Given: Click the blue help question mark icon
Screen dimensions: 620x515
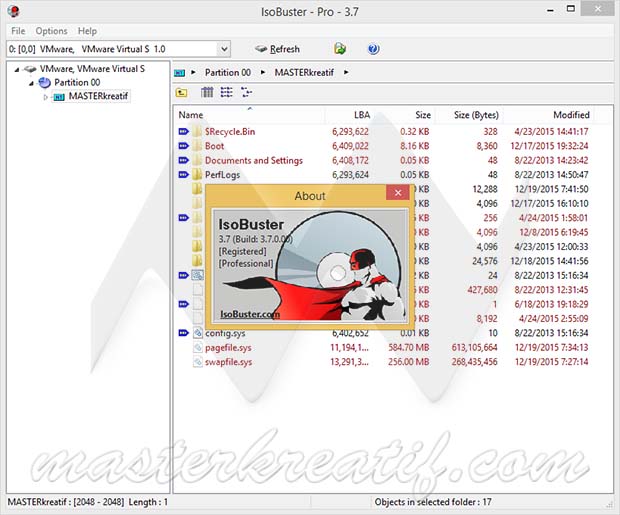Looking at the screenshot, I should (373, 49).
